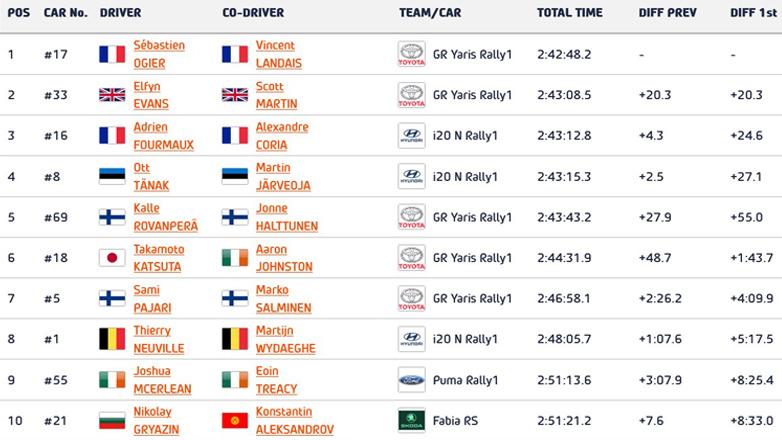Click the Finnish flag beside Kalle Rovanperä

pyautogui.click(x=112, y=217)
